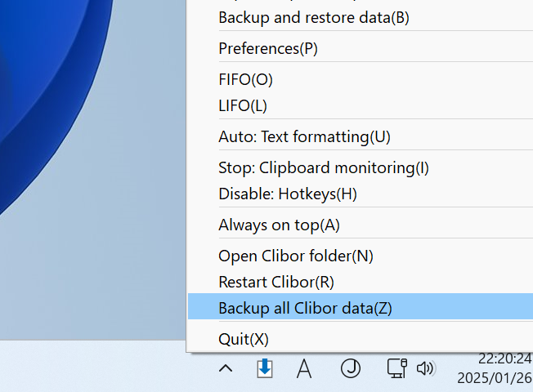Click the highlighted Backup all Clibor data(Z)
The height and width of the screenshot is (392, 533).
pos(361,308)
